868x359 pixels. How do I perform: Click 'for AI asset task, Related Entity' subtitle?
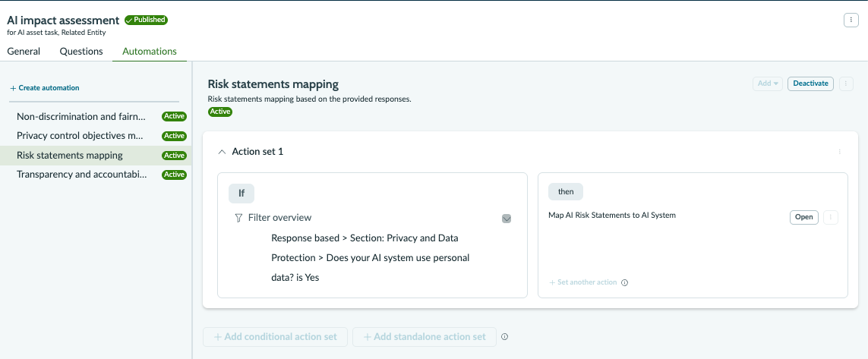click(56, 33)
